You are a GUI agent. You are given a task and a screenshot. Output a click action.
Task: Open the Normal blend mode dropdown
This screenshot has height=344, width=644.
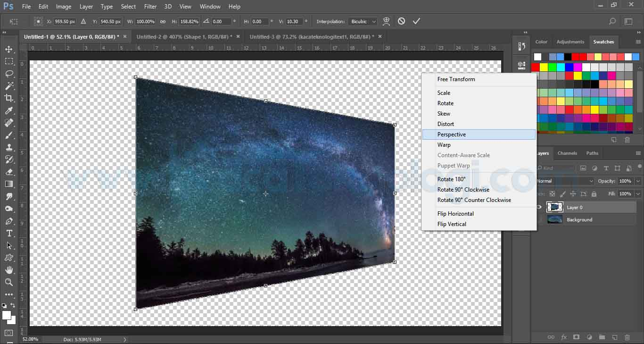coord(565,181)
